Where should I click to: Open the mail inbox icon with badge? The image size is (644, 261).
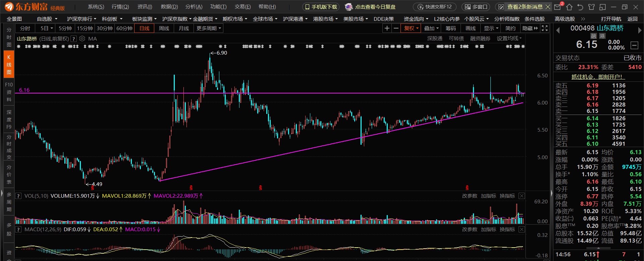pos(558,7)
